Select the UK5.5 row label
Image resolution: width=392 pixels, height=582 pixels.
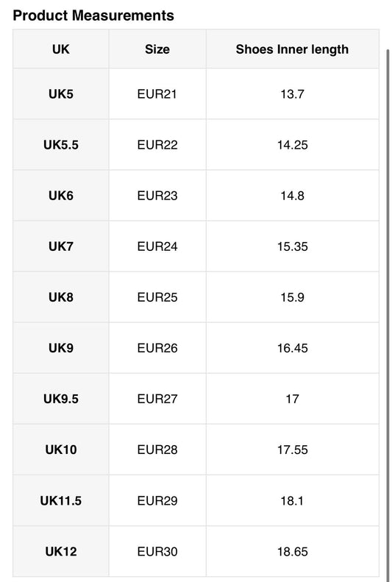tap(61, 145)
